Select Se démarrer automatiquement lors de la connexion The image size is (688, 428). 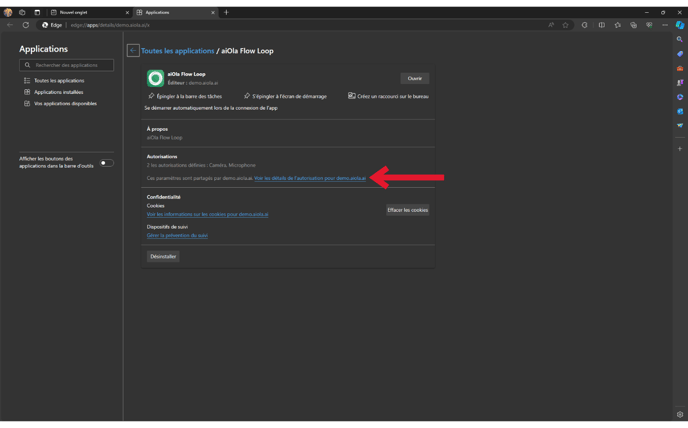[x=211, y=108]
